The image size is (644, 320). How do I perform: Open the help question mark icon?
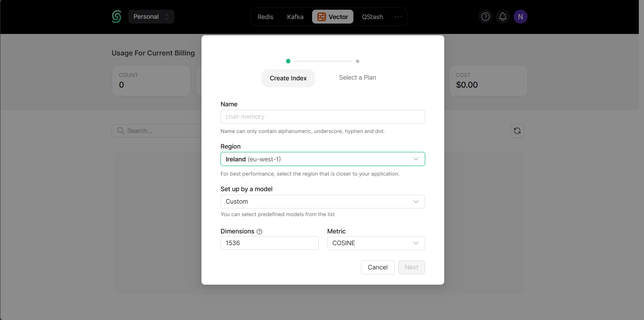[x=485, y=17]
